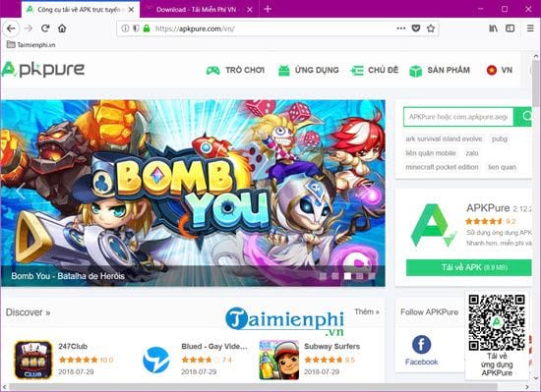Show previous banner slide arrow
Screen dimensions: 541x392
click(x=21, y=192)
